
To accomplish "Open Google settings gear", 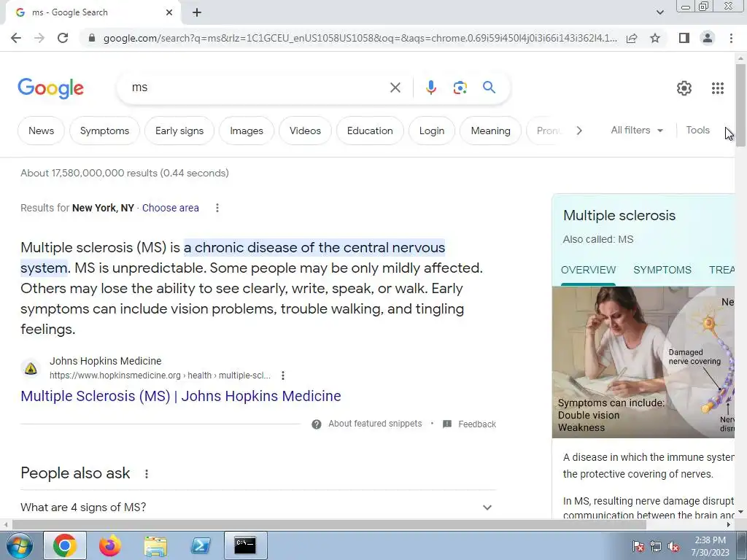I will pos(684,88).
